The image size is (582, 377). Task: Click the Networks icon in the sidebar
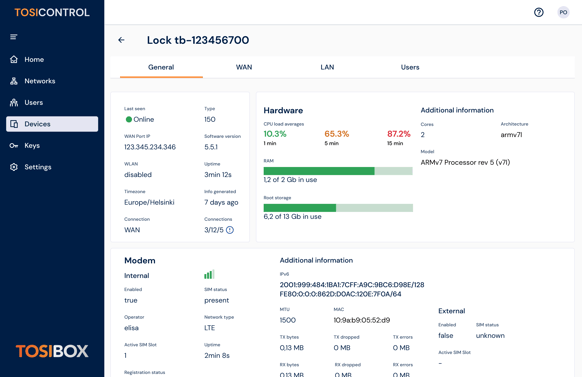(14, 81)
